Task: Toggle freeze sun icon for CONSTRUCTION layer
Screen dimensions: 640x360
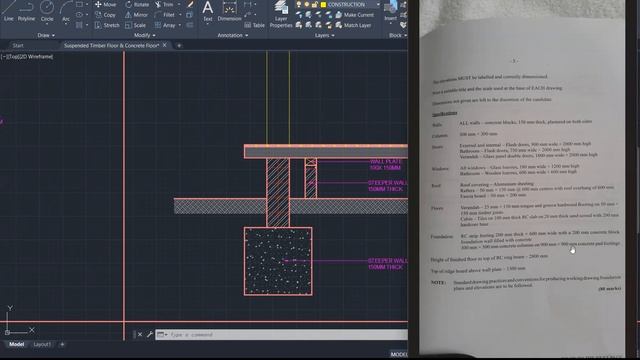Action: [x=307, y=4]
